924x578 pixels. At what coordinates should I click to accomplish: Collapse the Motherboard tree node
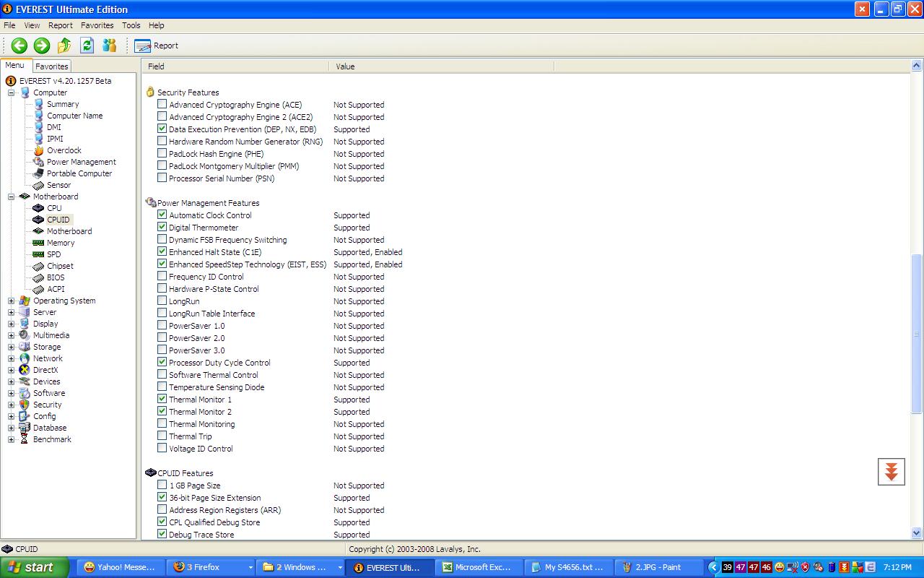click(x=11, y=197)
